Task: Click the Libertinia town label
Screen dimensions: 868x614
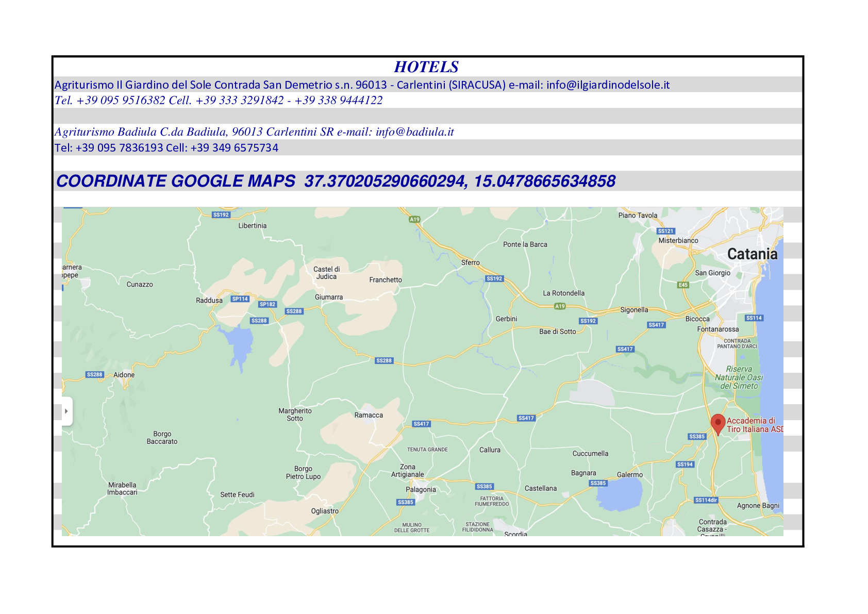Action: (x=253, y=226)
